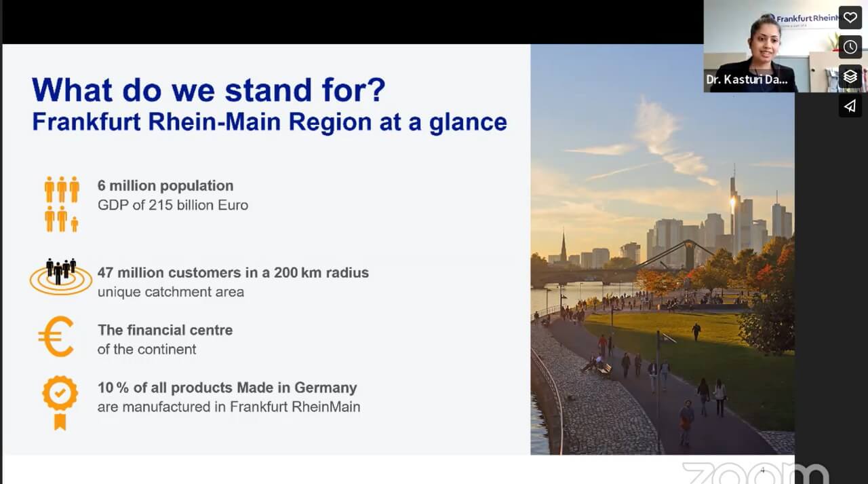Click the 'Frankfurt Rhein-Main Region at a glance' subtitle
Viewport: 868px width, 484px height.
270,122
